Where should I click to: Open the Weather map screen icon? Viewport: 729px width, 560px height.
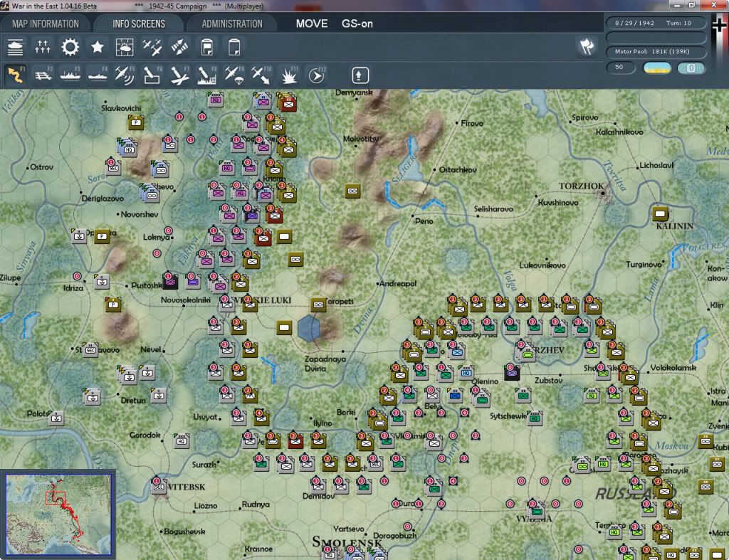point(125,47)
